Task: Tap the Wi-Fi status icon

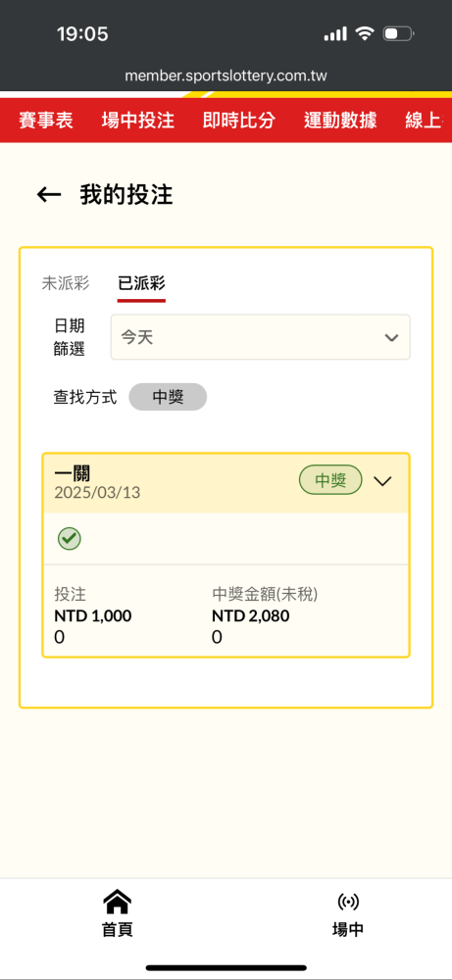Action: [364, 33]
